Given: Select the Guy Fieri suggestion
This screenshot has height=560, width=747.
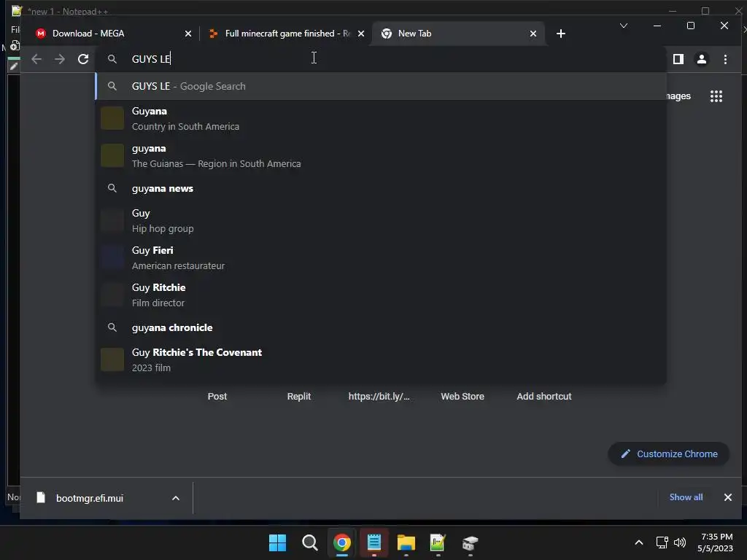Looking at the screenshot, I should click(381, 257).
